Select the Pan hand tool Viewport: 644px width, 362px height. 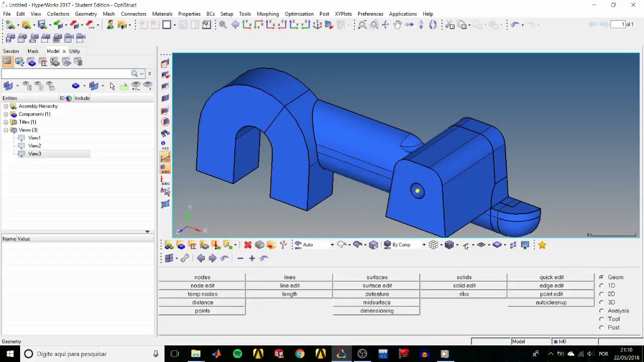397,25
